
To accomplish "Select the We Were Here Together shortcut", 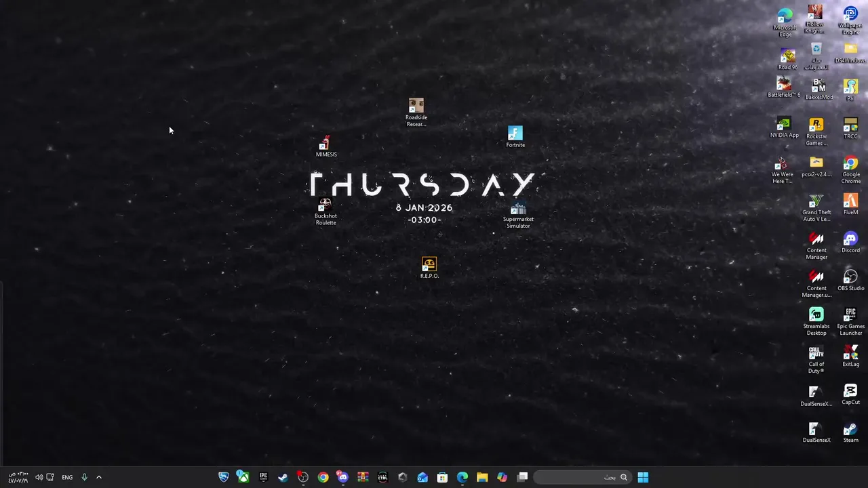I will pos(782,171).
